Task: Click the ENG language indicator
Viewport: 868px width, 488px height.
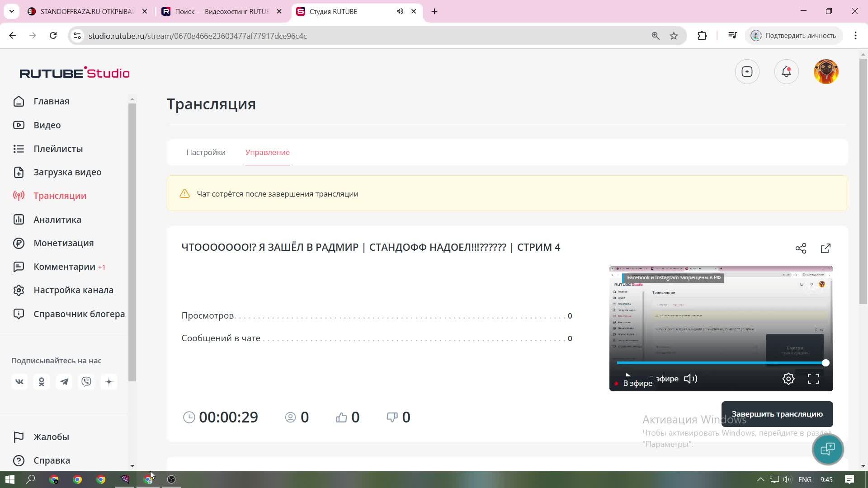Action: click(x=805, y=479)
